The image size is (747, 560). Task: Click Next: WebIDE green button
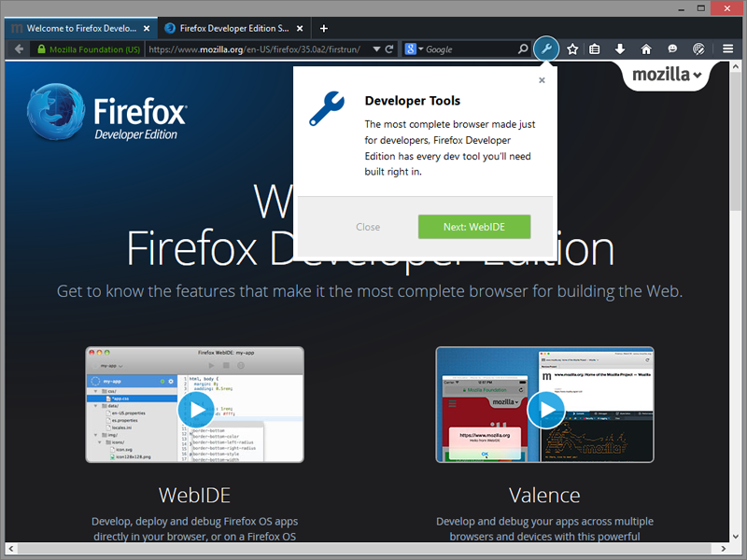tap(474, 227)
